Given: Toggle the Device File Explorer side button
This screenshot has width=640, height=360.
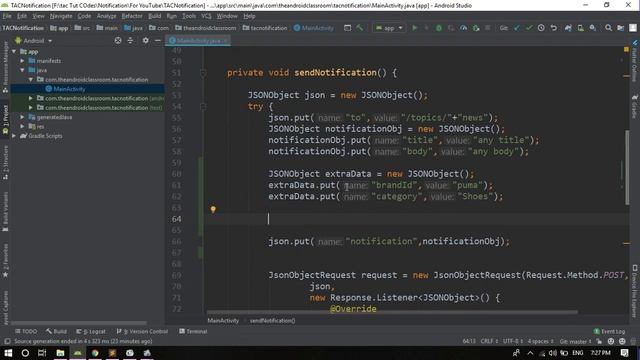Looking at the screenshot, I should click(x=635, y=291).
